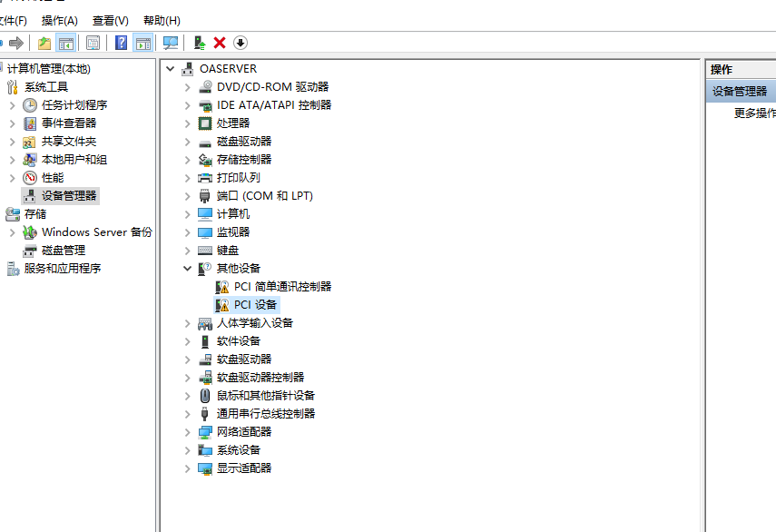
Task: Click the Properties toolbar icon
Action: coord(93,43)
